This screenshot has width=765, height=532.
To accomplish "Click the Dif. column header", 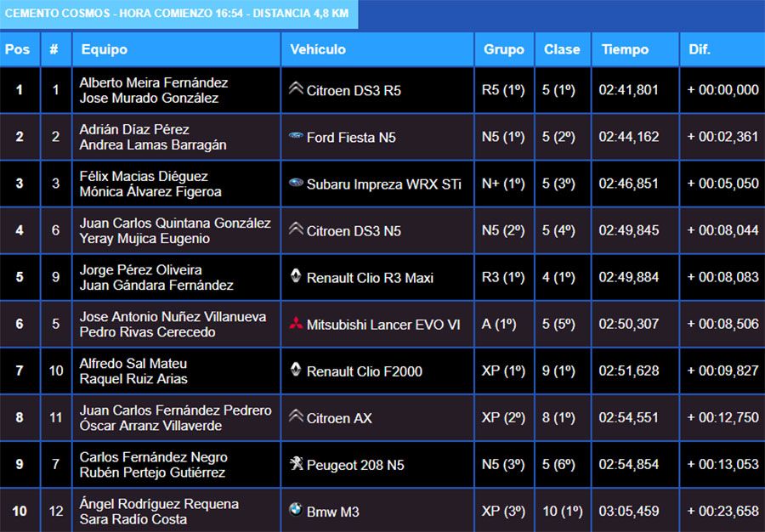I will point(700,49).
